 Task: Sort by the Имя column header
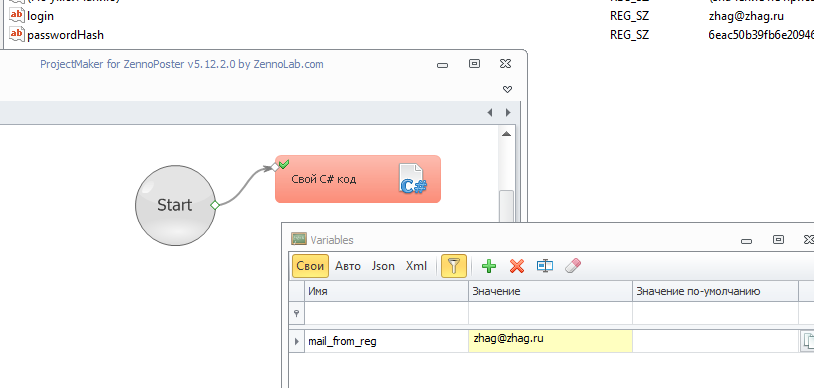click(386, 291)
